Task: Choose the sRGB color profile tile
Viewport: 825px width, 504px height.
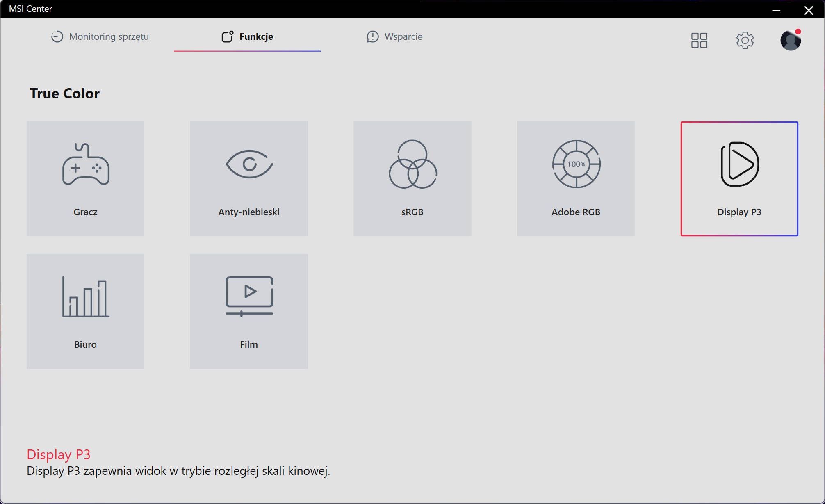Action: point(412,179)
